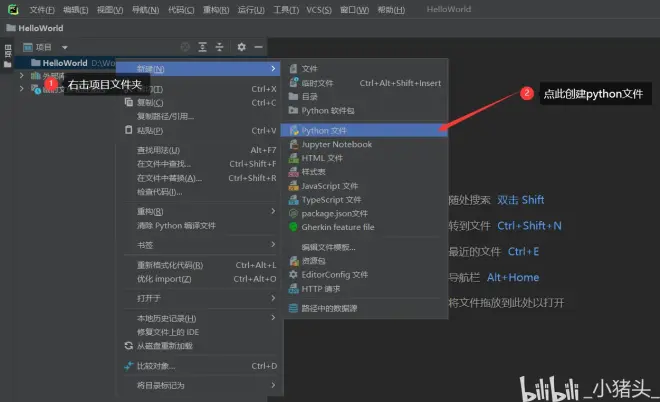Expand the 重构(R) context submenu

tap(200, 211)
